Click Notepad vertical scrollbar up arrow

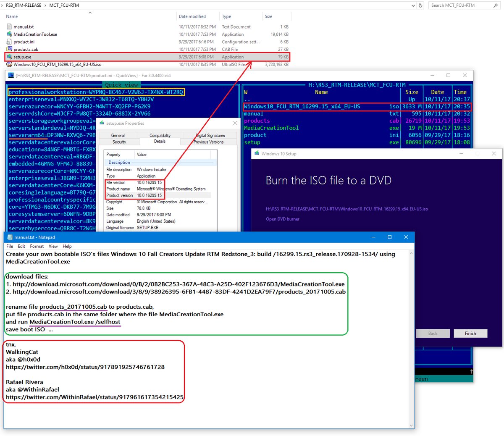(412, 253)
